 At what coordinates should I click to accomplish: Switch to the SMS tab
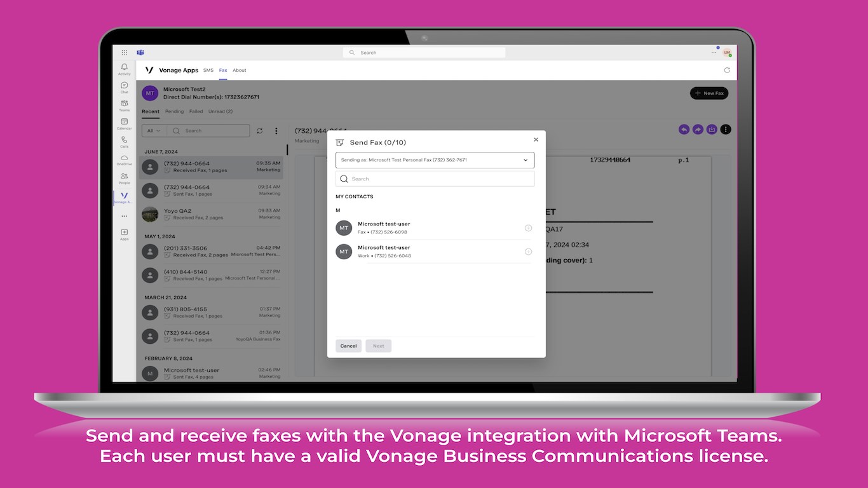pos(208,71)
